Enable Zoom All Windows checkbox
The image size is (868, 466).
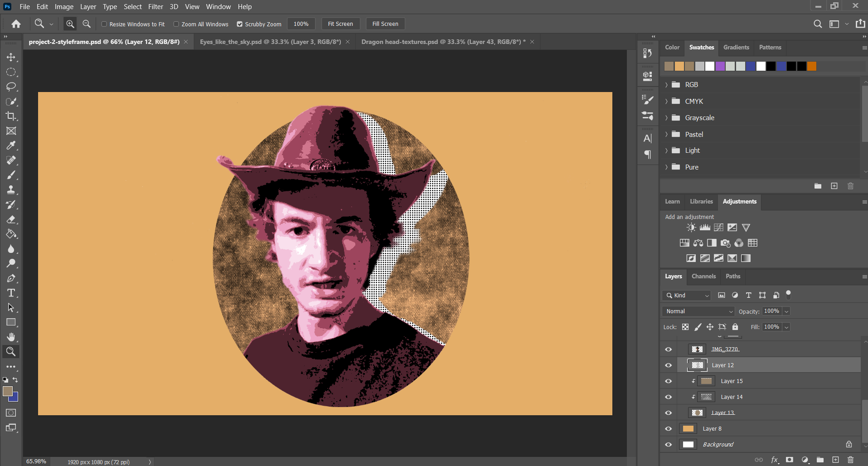click(176, 24)
